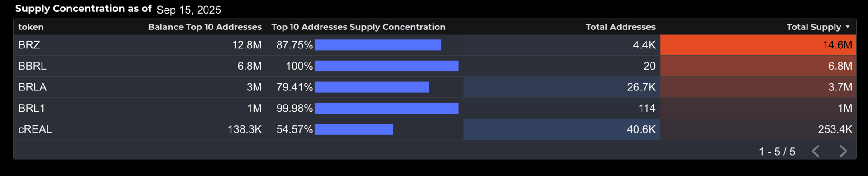Click BRZ 87.75% concentration bar

tap(378, 45)
